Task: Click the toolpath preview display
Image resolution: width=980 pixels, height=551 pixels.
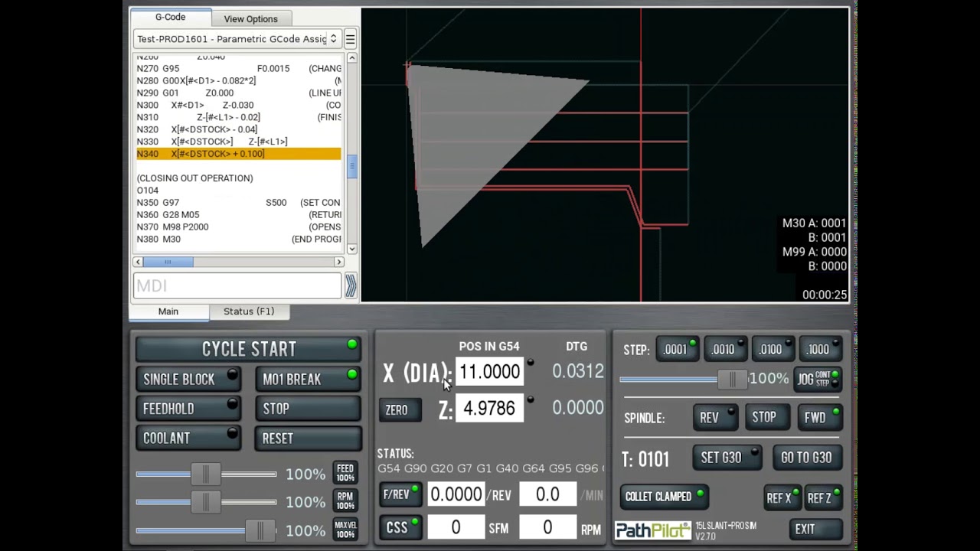Action: coord(605,155)
